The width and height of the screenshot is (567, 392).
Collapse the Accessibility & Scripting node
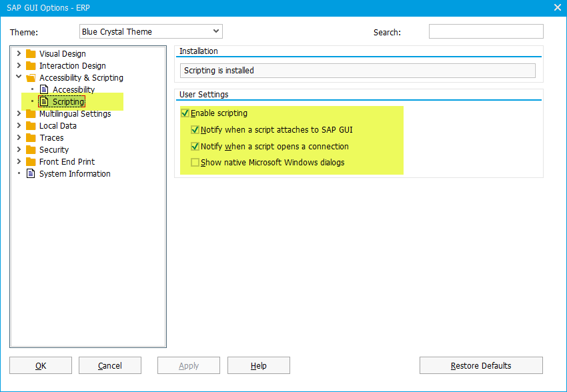19,77
